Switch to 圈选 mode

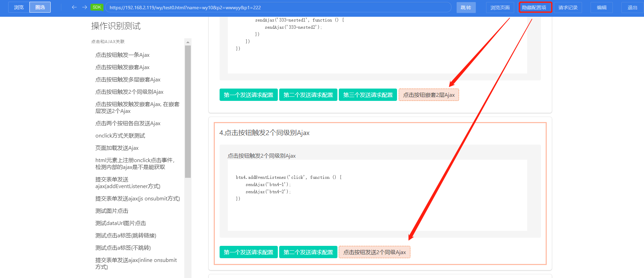point(40,7)
